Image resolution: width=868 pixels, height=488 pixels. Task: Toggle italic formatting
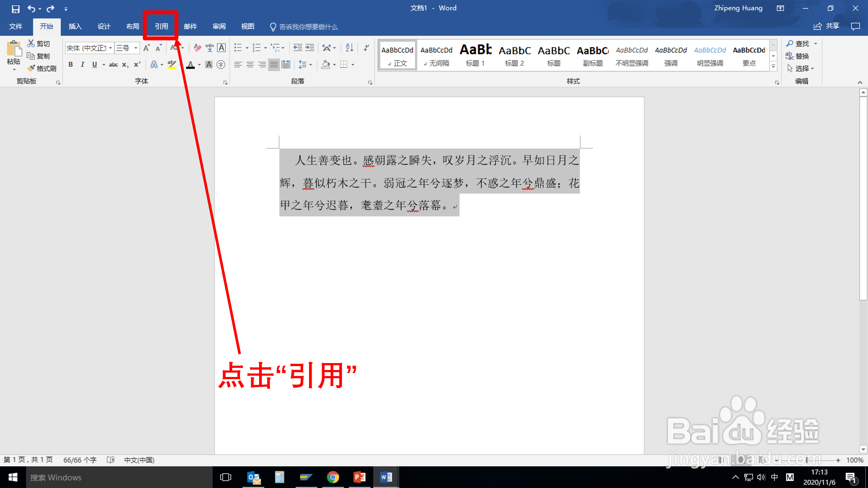(82, 65)
